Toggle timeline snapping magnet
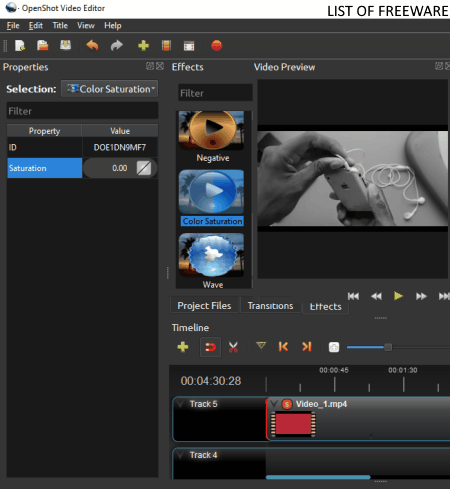The image size is (450, 489). pyautogui.click(x=210, y=347)
